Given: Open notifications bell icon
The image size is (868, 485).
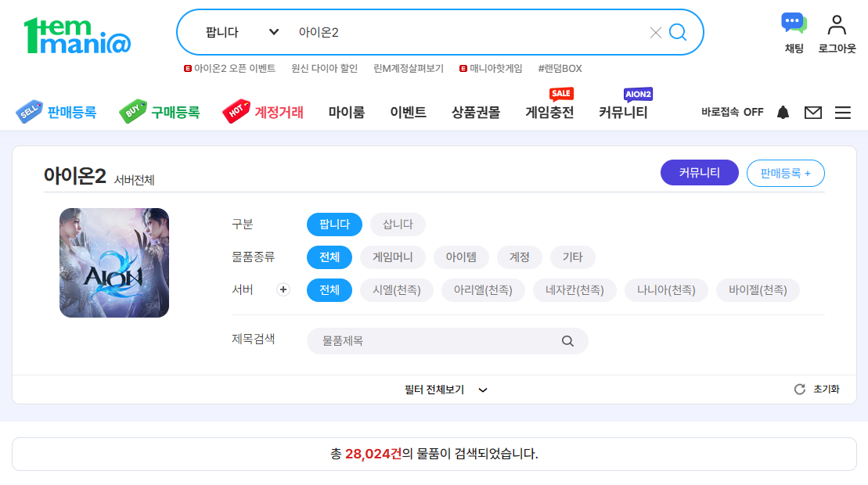Looking at the screenshot, I should [783, 113].
